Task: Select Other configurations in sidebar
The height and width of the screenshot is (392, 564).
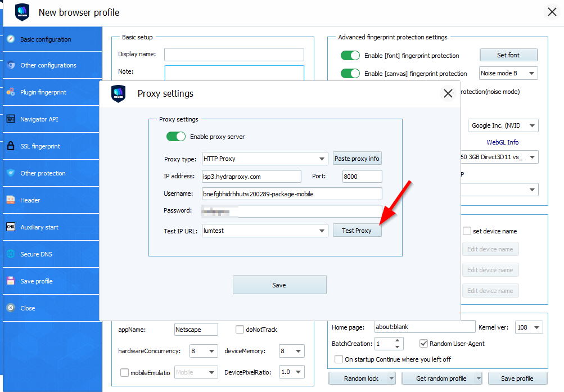Action: [48, 65]
